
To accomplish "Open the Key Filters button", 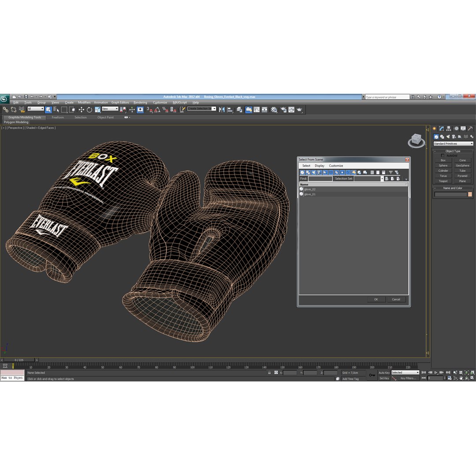I will click(x=408, y=378).
